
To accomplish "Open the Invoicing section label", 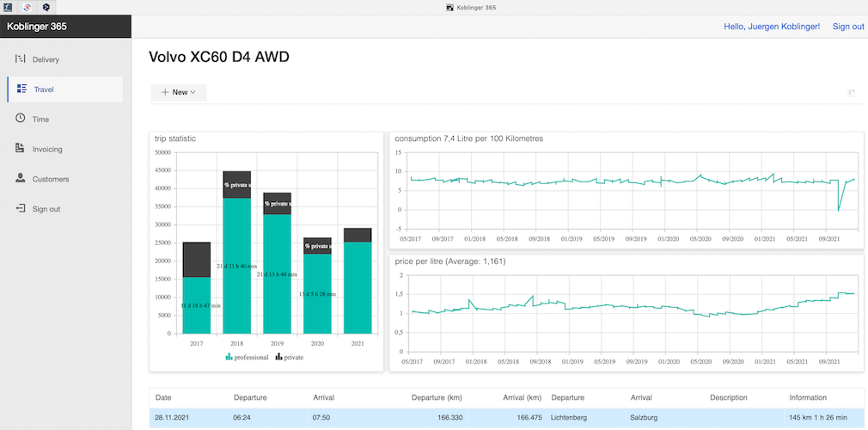I will tap(47, 149).
